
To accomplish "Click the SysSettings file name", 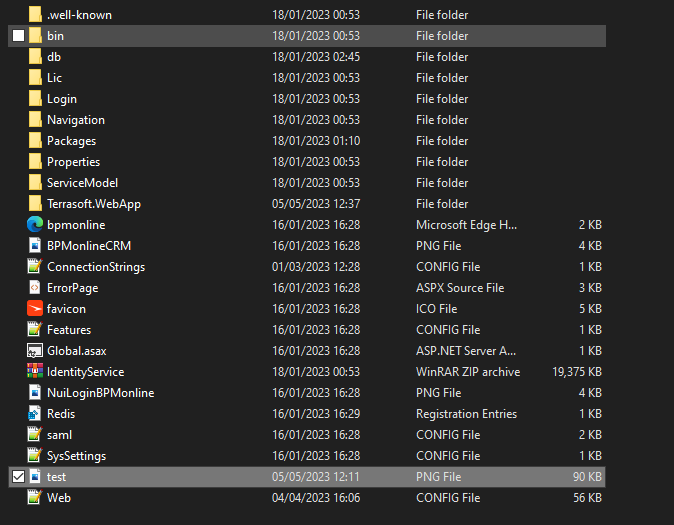I will point(77,456).
